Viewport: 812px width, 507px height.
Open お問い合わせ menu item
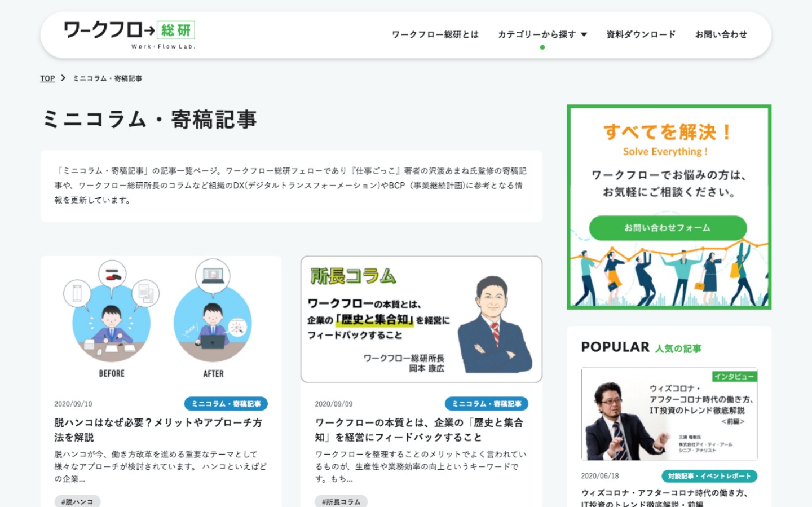coord(721,34)
